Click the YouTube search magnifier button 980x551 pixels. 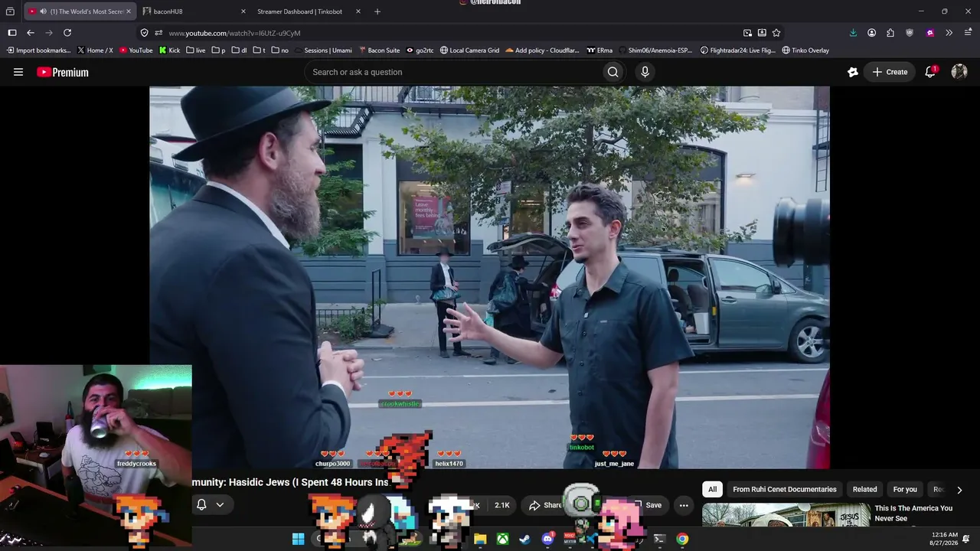612,72
